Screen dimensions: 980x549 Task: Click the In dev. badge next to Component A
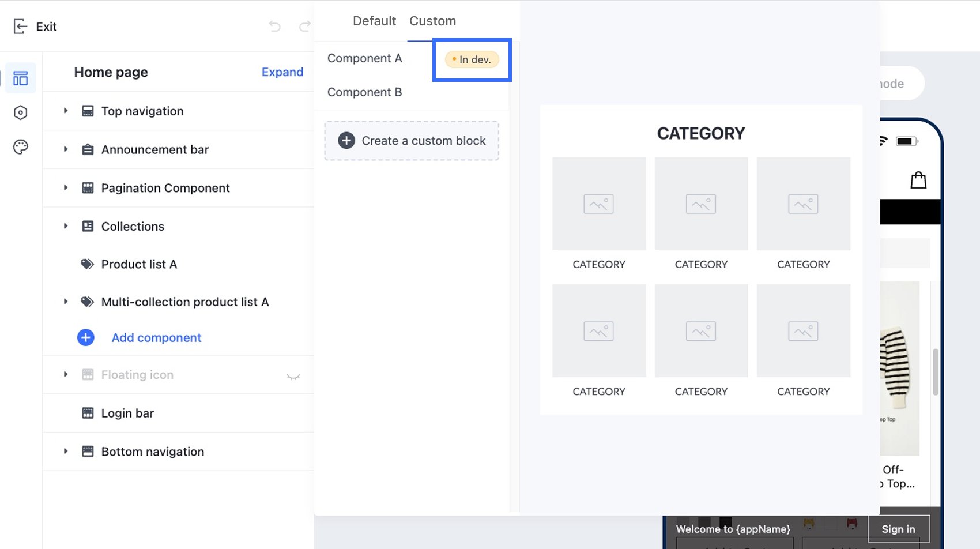(x=472, y=59)
